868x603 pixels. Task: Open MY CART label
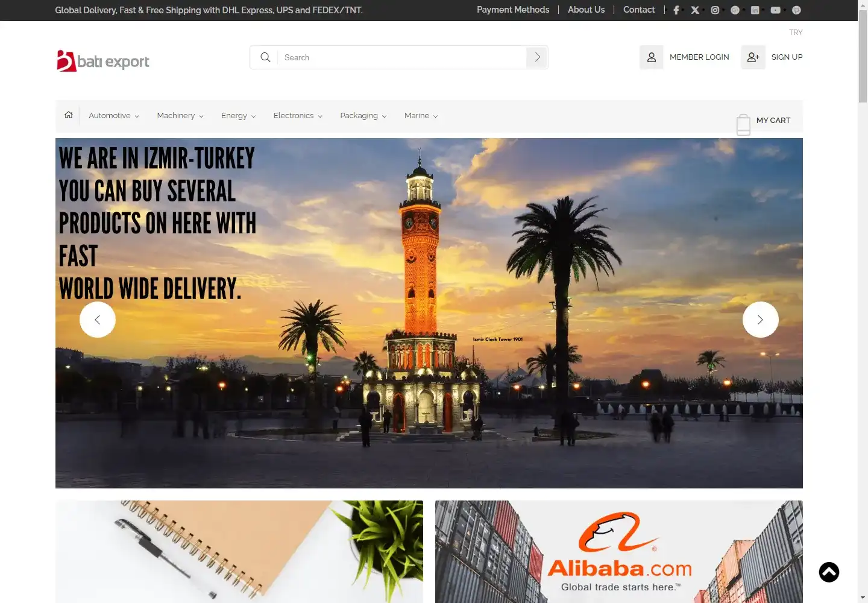(773, 121)
